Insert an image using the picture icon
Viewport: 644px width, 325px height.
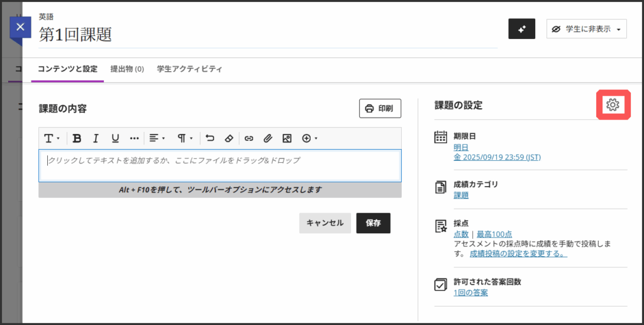click(x=287, y=138)
